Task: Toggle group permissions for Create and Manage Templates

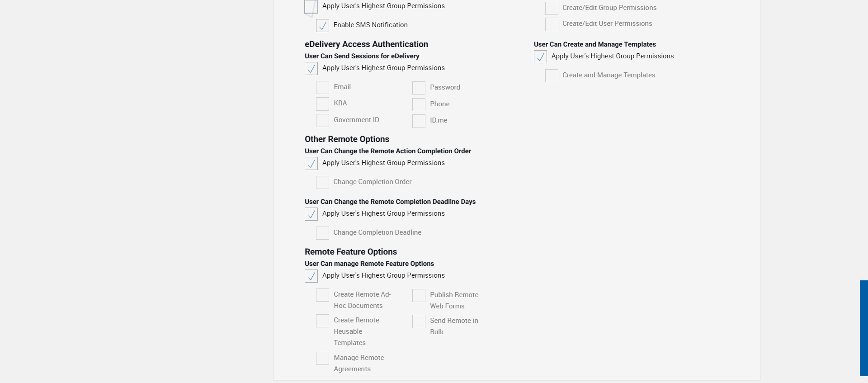Action: 540,57
